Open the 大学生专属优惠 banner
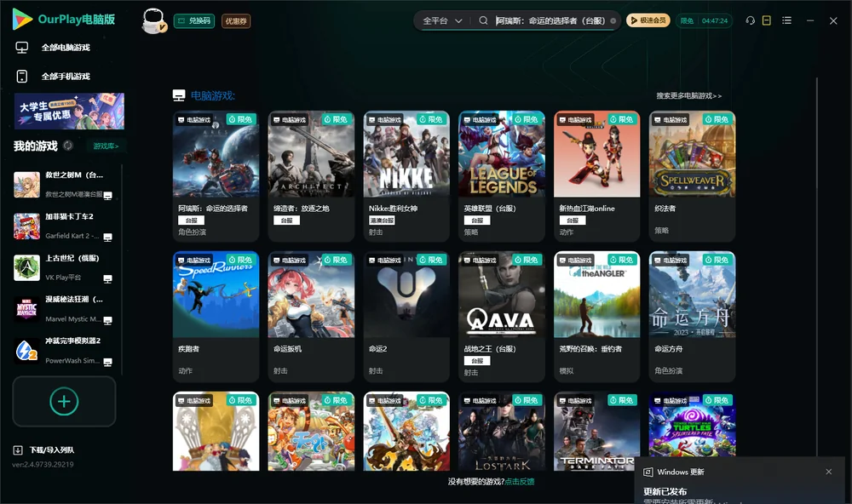 click(x=69, y=112)
